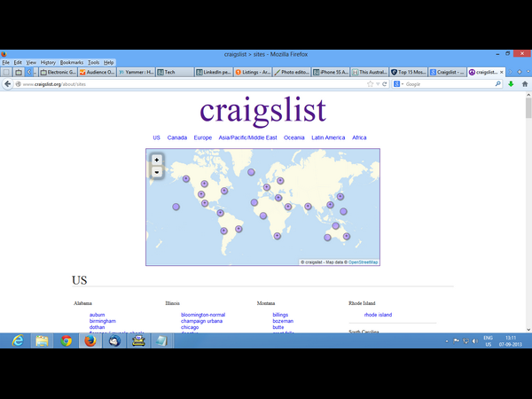532x399 pixels.
Task: Open the Edit menu
Action: click(x=18, y=62)
